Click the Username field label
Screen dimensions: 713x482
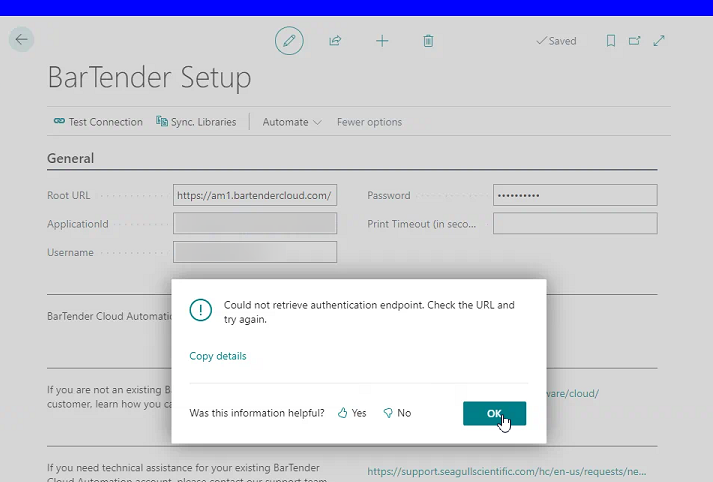tap(70, 252)
